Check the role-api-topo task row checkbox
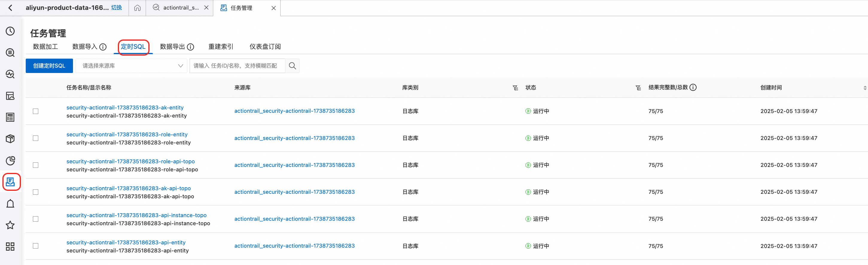This screenshot has width=868, height=265. (36, 165)
